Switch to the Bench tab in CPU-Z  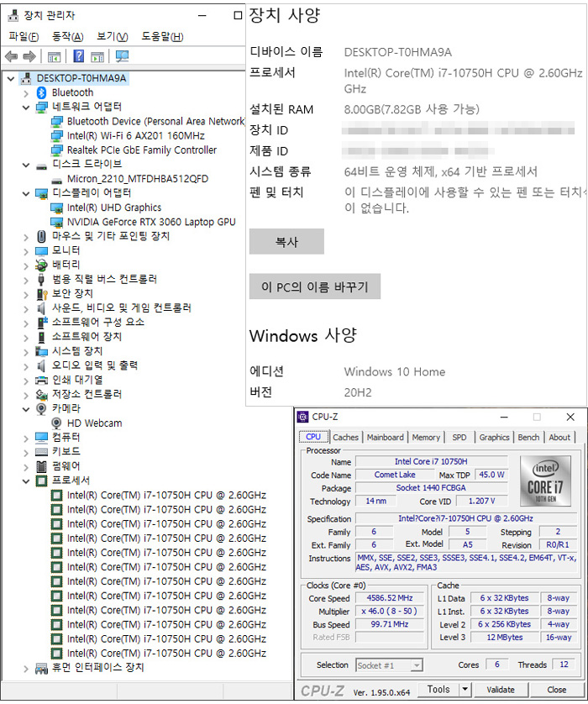click(x=528, y=437)
